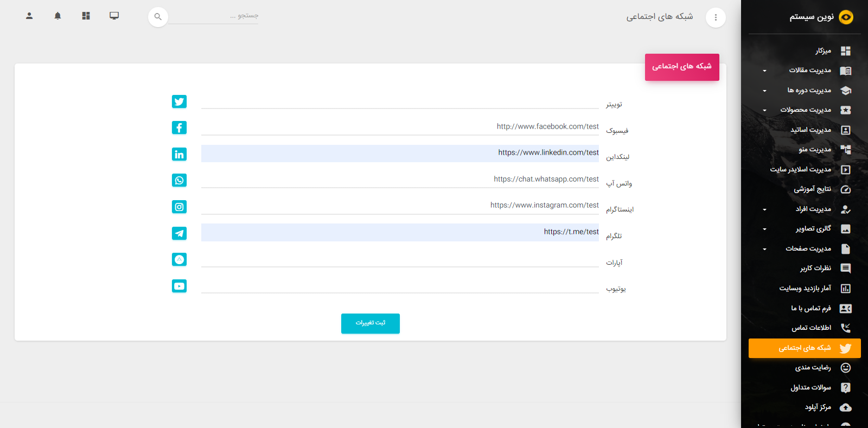Screen dimensions: 868x428
Task: Click the سوالات متداول question icon
Action: coord(845,388)
